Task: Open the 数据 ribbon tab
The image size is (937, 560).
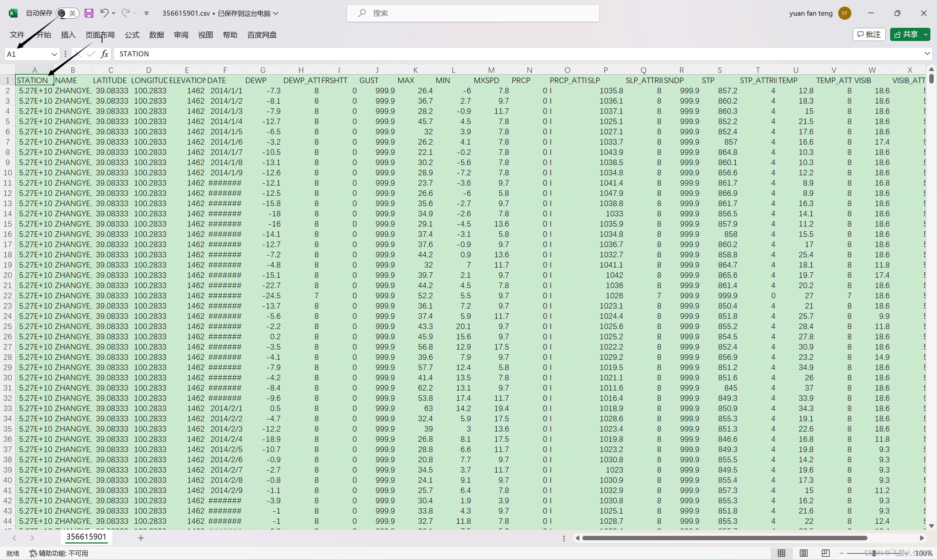Action: pos(156,35)
